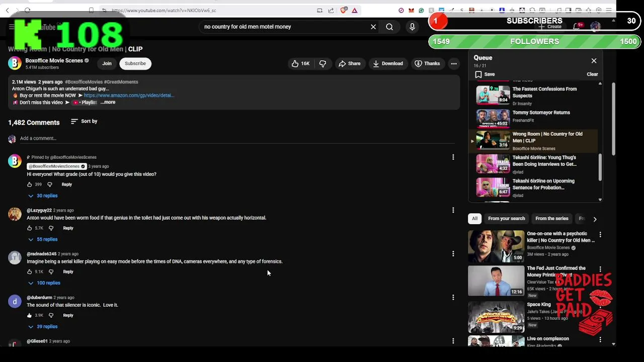Click the Join button
Viewport: 644px width, 362px height.
(x=107, y=63)
